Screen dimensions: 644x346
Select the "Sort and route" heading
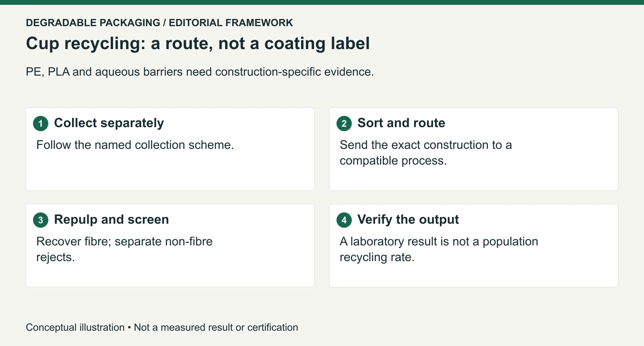coord(401,123)
